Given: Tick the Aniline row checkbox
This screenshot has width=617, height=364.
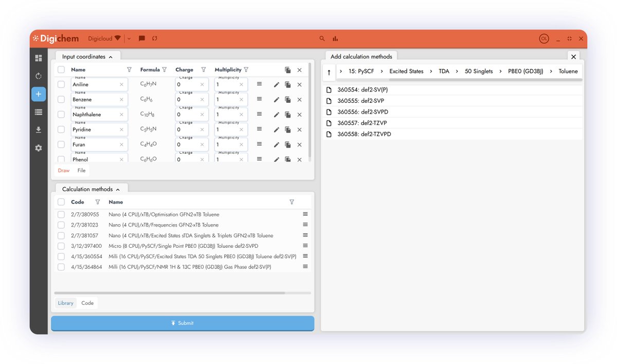Looking at the screenshot, I should (x=61, y=84).
